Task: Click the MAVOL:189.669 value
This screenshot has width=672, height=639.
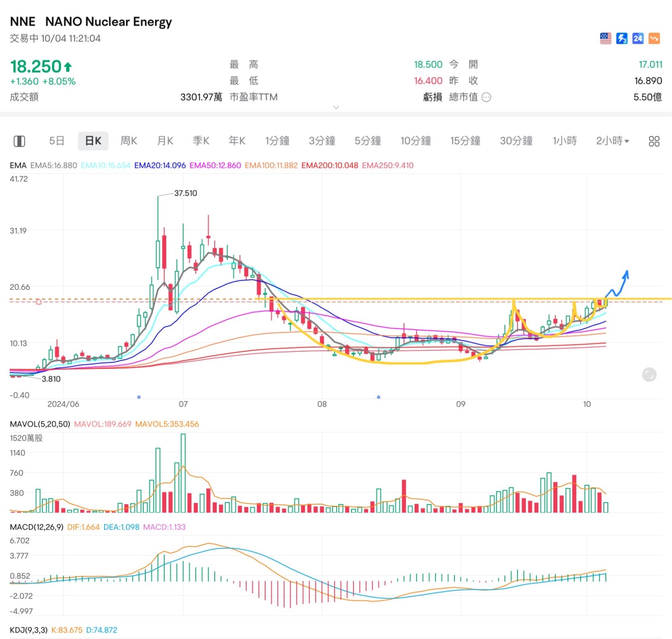Action: (102, 424)
